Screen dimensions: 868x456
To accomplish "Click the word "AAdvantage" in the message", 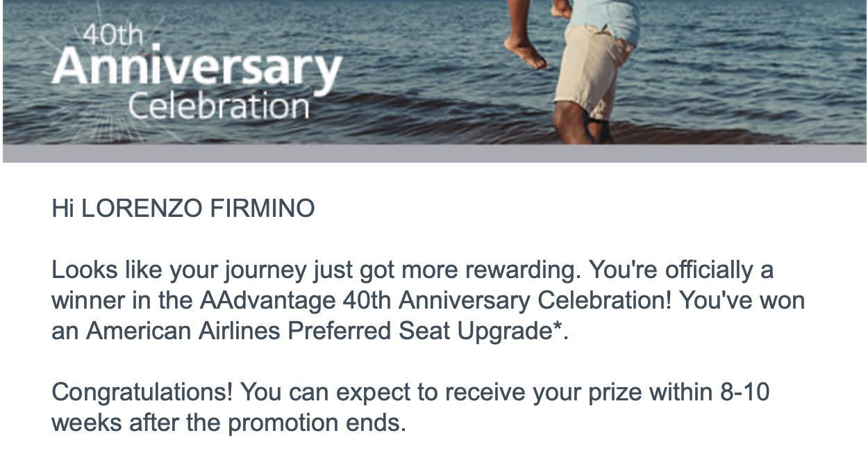I will tap(268, 301).
